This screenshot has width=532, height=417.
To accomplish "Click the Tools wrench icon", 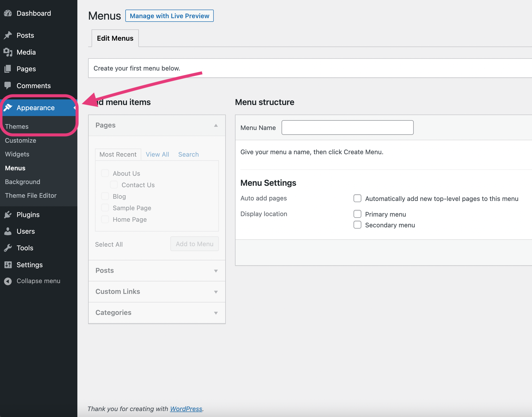I will pyautogui.click(x=8, y=248).
